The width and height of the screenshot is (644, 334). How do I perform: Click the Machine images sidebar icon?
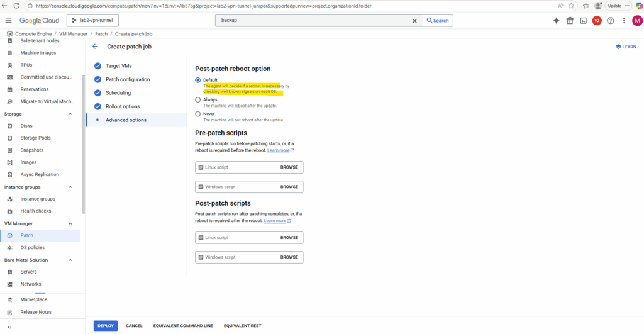pyautogui.click(x=10, y=53)
